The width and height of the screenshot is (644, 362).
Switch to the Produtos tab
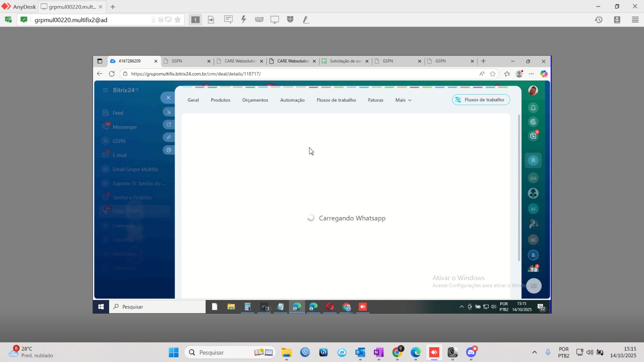[221, 100]
